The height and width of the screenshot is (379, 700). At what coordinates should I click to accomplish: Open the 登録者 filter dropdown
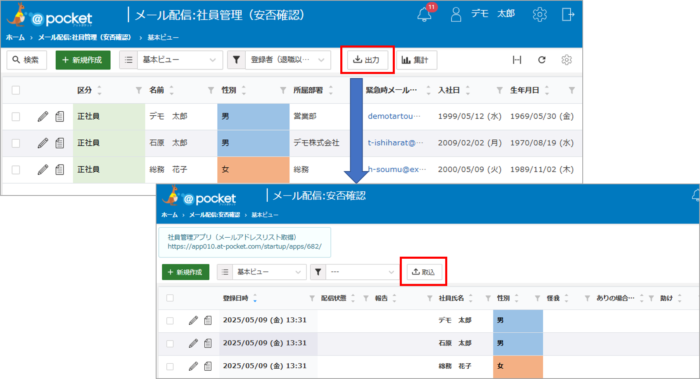(288, 60)
